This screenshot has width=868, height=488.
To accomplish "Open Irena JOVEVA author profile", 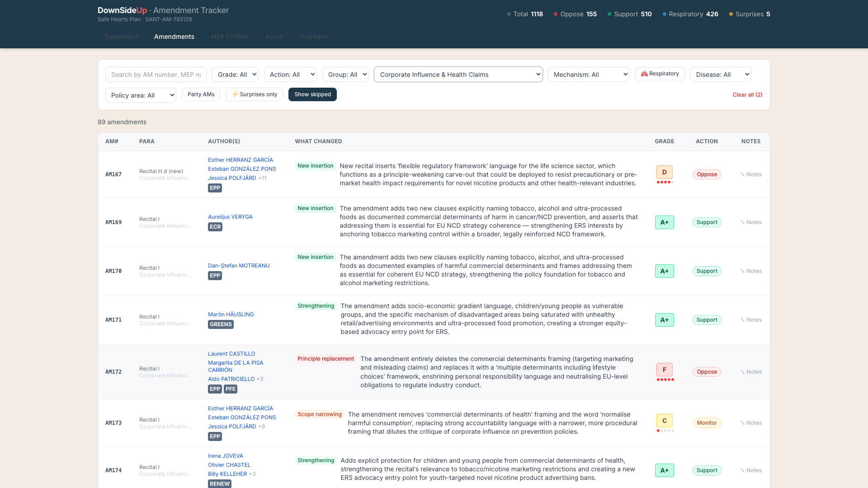I will point(226,456).
